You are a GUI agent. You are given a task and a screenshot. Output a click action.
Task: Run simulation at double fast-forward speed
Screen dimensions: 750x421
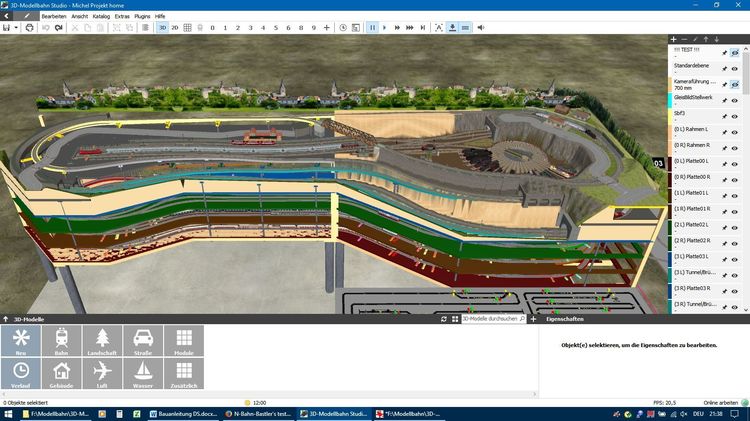(x=397, y=28)
